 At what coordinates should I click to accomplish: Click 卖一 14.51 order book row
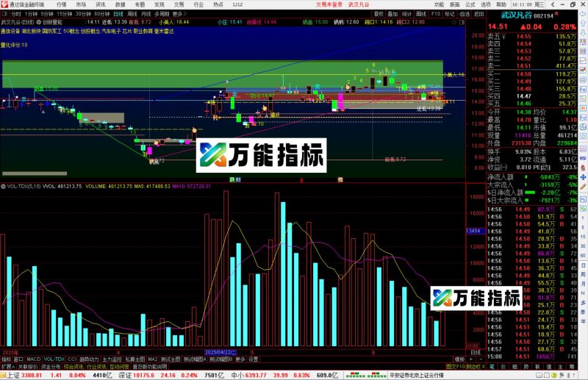[531, 66]
